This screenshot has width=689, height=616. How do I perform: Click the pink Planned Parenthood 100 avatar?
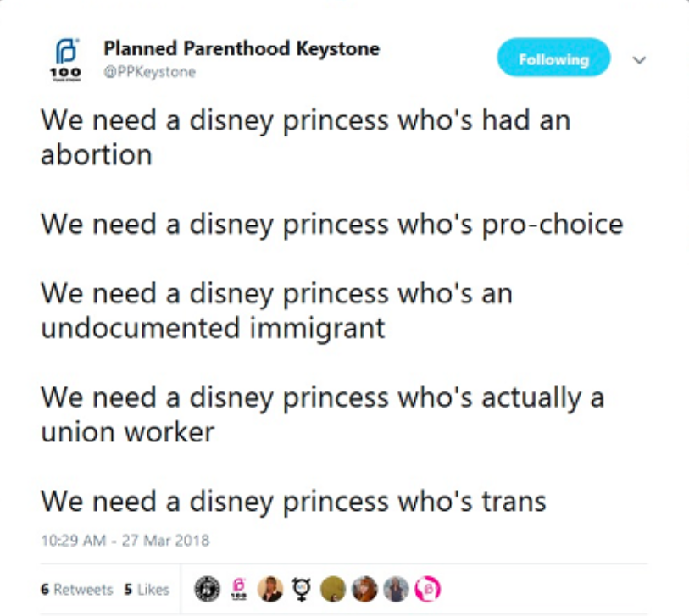pos(239,589)
